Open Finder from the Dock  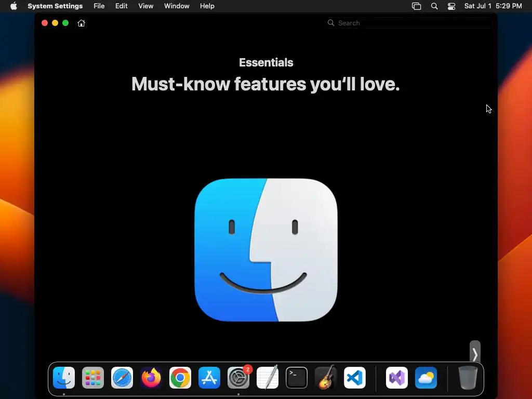(64, 378)
